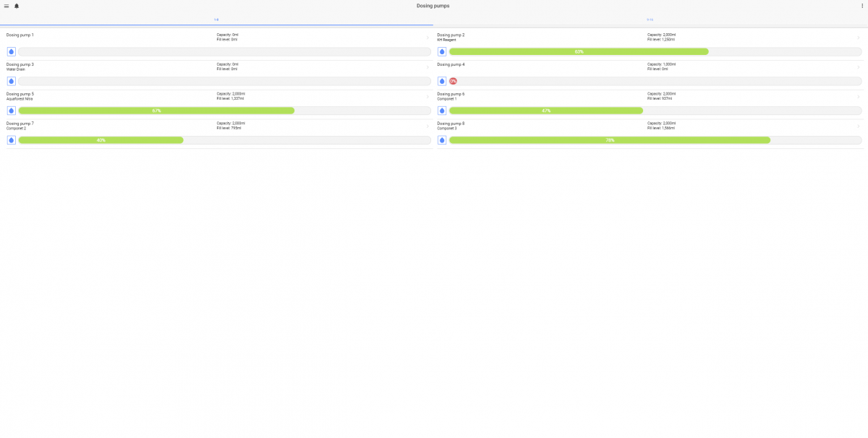Click the droplet icon for Dosing pump 3
Viewport: 868px width, 438px height.
tap(11, 81)
